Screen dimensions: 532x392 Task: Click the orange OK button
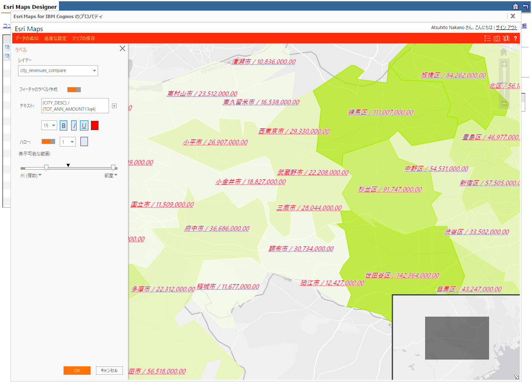click(x=77, y=371)
